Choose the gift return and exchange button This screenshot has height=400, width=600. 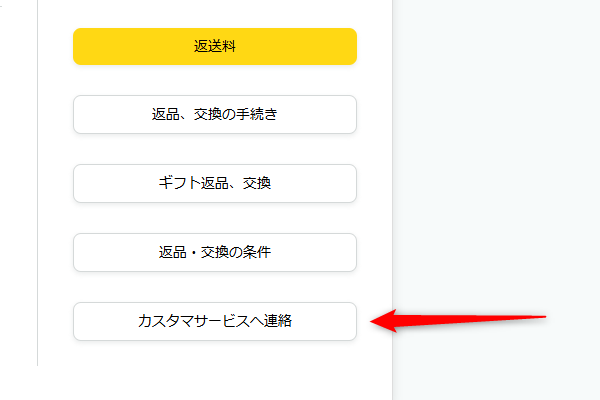point(215,183)
